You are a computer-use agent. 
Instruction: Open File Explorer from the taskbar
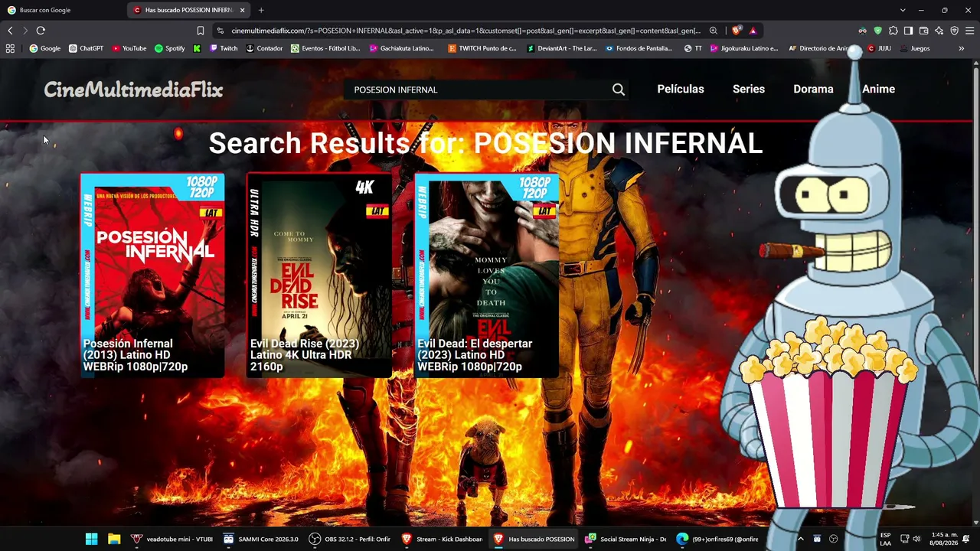(114, 539)
